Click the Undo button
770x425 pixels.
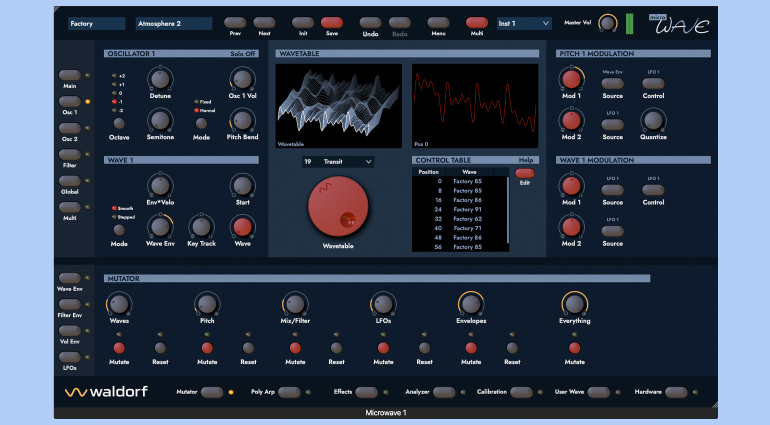coord(370,23)
